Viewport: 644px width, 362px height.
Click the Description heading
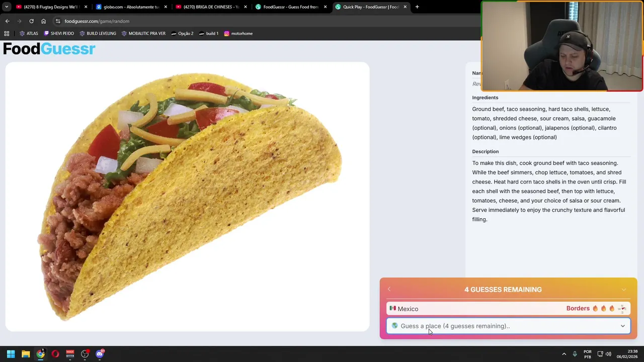pyautogui.click(x=485, y=151)
